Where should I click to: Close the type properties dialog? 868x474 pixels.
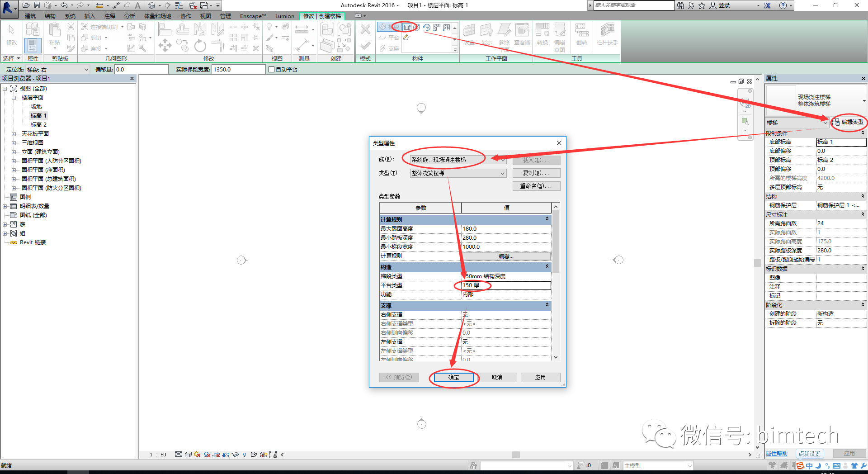tap(559, 143)
